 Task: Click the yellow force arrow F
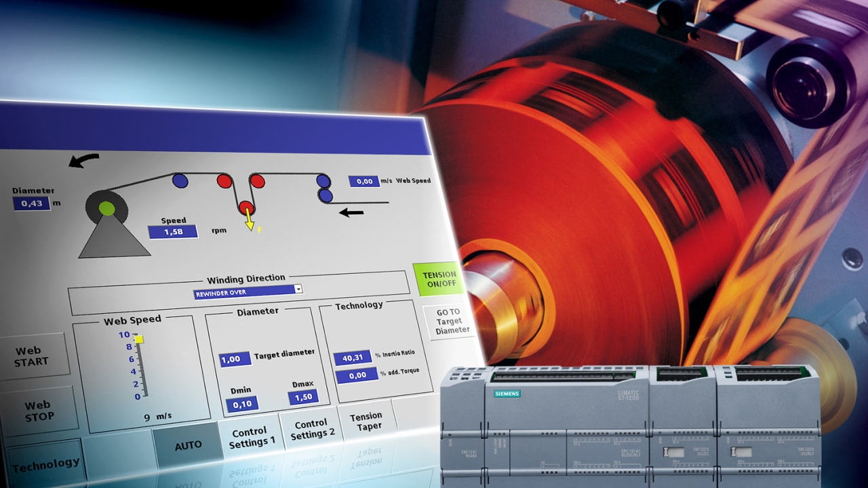250,220
